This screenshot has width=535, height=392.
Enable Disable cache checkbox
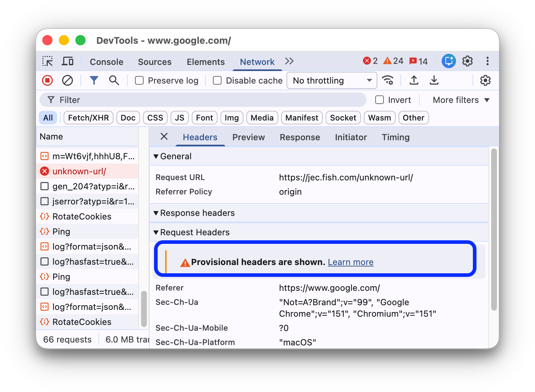[x=217, y=80]
